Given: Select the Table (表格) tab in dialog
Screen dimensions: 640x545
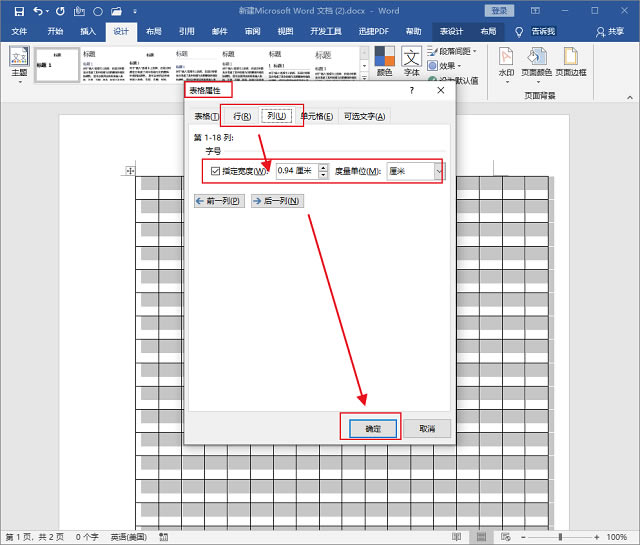Looking at the screenshot, I should point(206,117).
